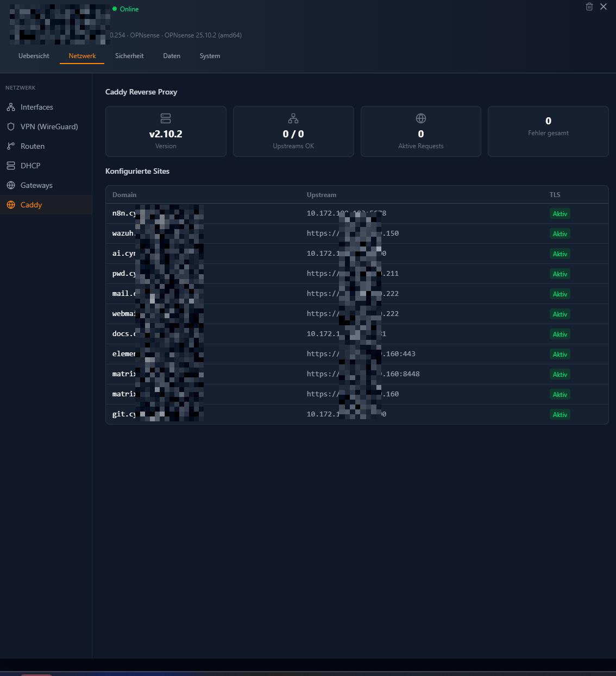The width and height of the screenshot is (616, 676).
Task: Click the TLS column header
Action: [x=555, y=195]
